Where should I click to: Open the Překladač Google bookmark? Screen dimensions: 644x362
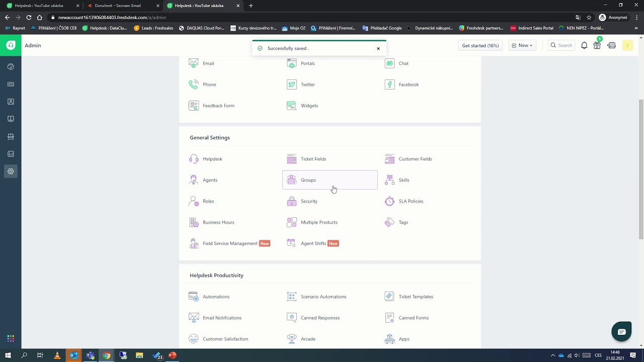(382, 28)
